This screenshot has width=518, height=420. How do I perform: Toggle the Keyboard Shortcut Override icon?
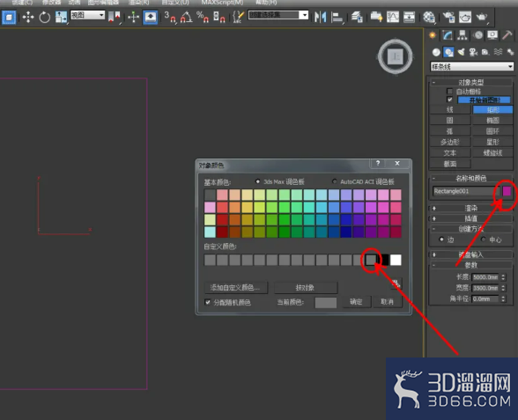[x=151, y=17]
